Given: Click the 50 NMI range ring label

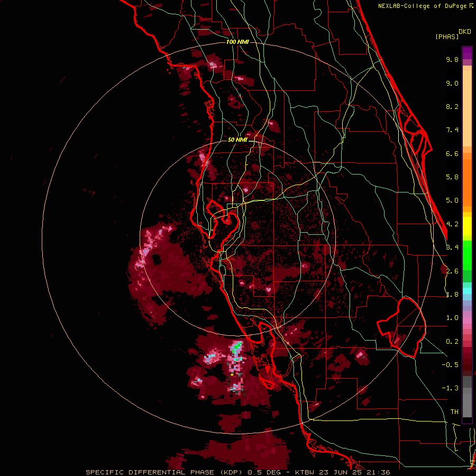Looking at the screenshot, I should coord(237,140).
